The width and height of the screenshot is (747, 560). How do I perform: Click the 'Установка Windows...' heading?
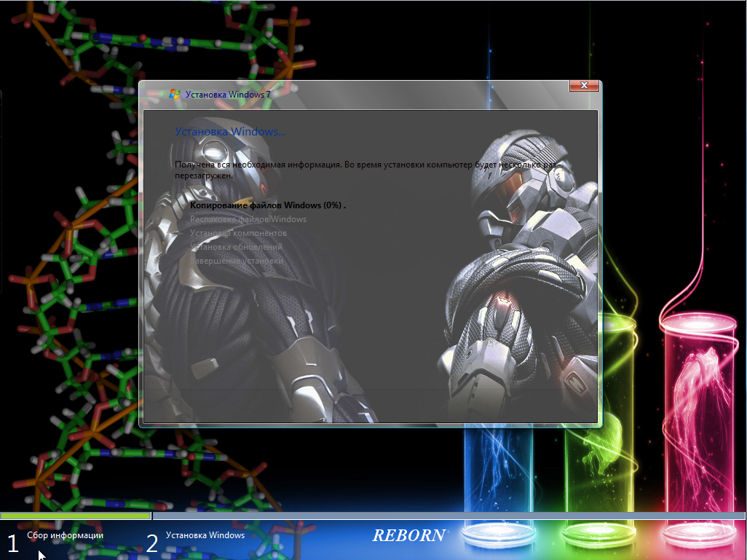(229, 132)
